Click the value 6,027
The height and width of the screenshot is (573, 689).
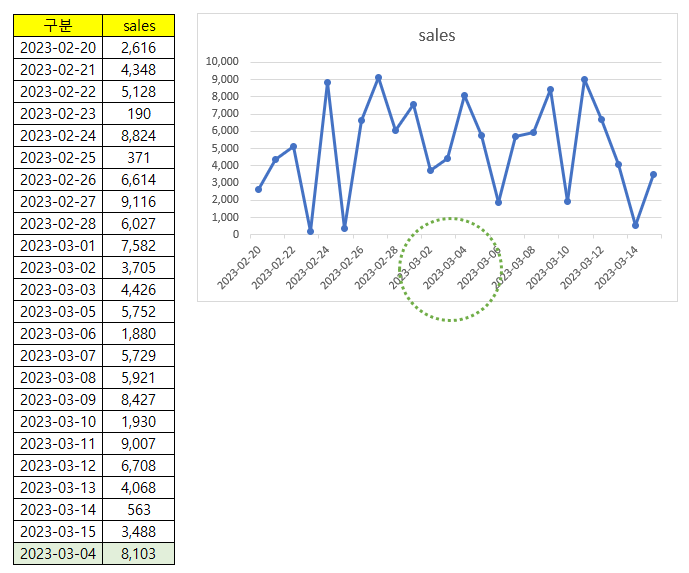pos(138,223)
